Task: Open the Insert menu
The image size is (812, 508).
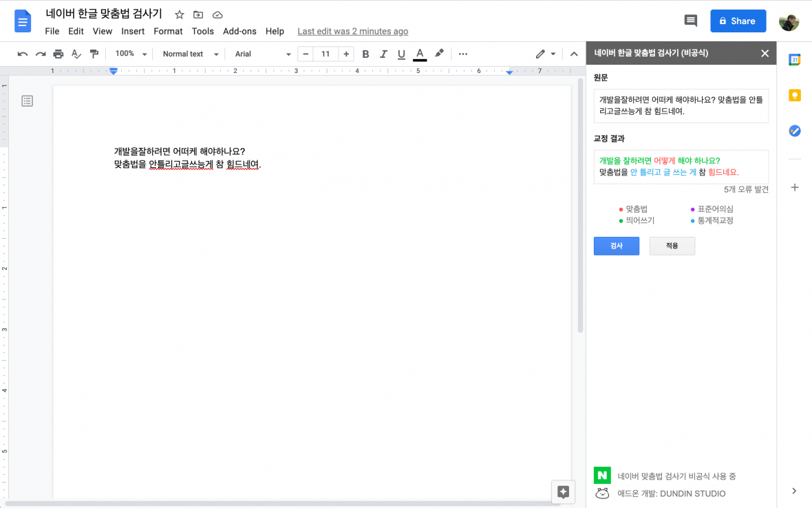Action: tap(133, 31)
